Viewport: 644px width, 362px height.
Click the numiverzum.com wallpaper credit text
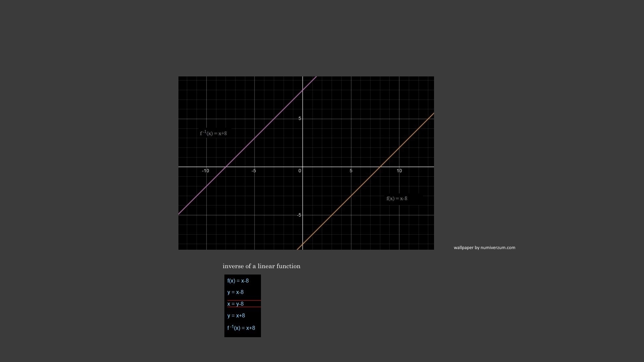(x=484, y=248)
